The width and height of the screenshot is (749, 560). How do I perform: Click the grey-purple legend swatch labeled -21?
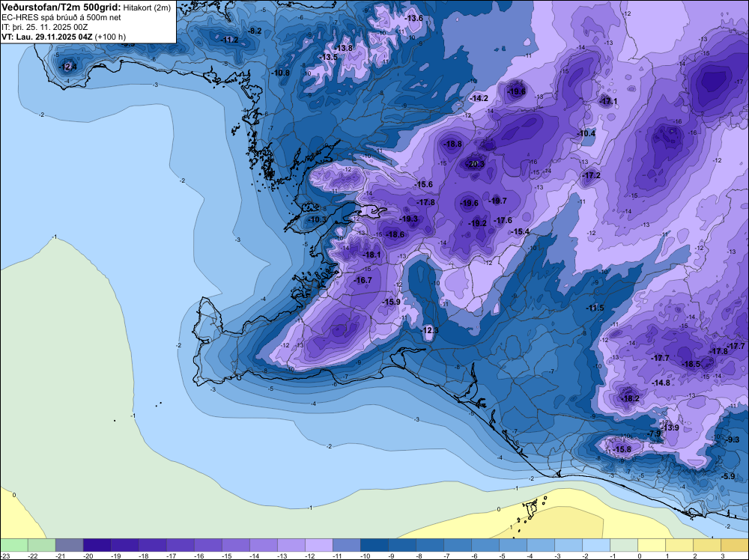(69, 545)
